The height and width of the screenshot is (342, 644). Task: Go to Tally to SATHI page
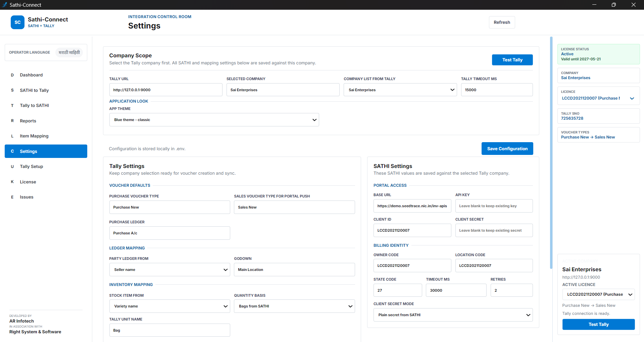tap(46, 105)
